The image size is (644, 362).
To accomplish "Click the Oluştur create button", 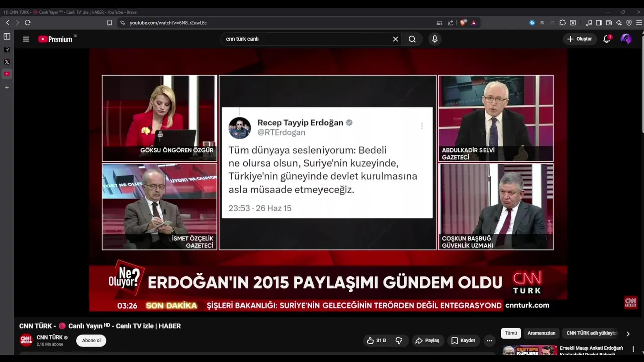I will [580, 39].
